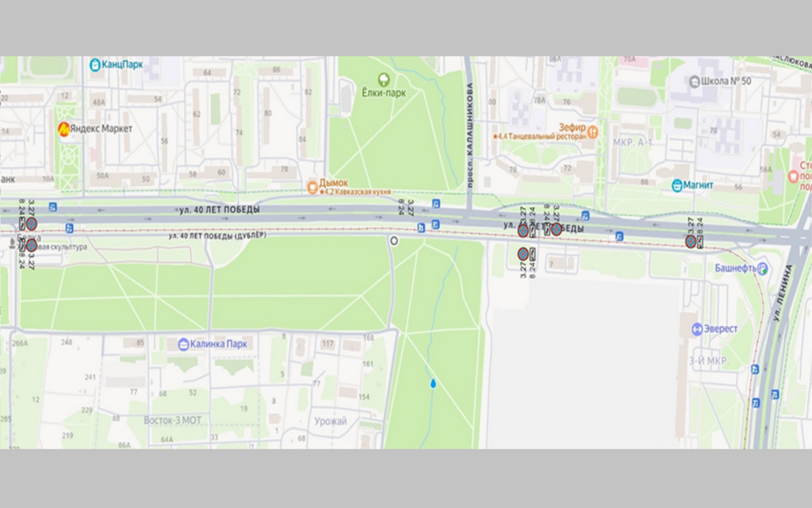Select the ул. ЛЕНИНА street label
The width and height of the screenshot is (812, 508).
tap(783, 292)
